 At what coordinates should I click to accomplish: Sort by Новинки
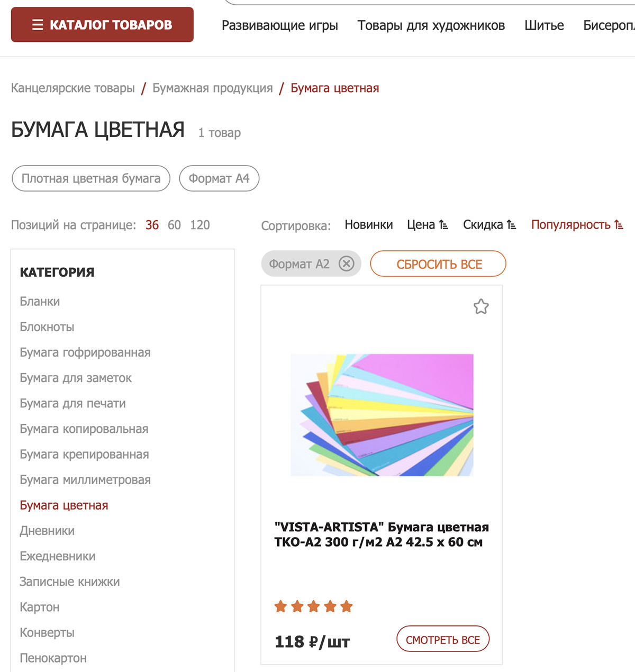pos(369,225)
